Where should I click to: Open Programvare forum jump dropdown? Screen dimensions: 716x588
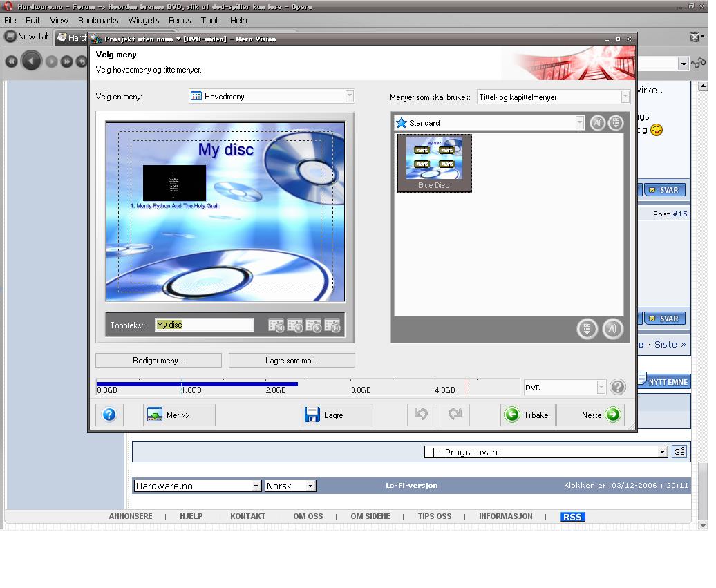(x=546, y=452)
